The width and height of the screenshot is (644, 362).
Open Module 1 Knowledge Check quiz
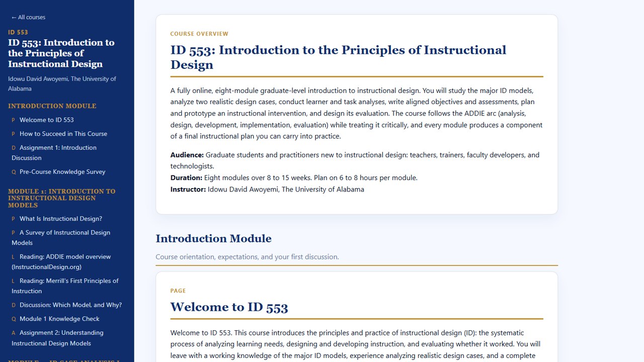coord(55,319)
